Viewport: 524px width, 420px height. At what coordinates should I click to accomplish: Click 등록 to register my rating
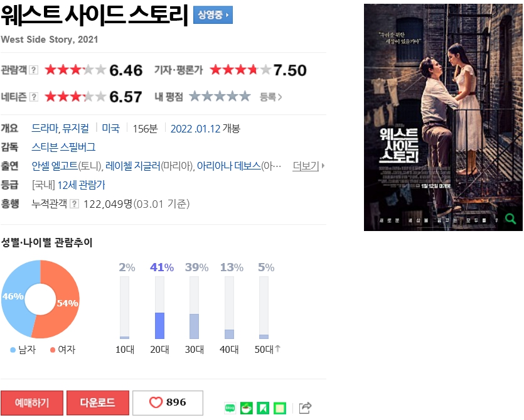click(270, 97)
